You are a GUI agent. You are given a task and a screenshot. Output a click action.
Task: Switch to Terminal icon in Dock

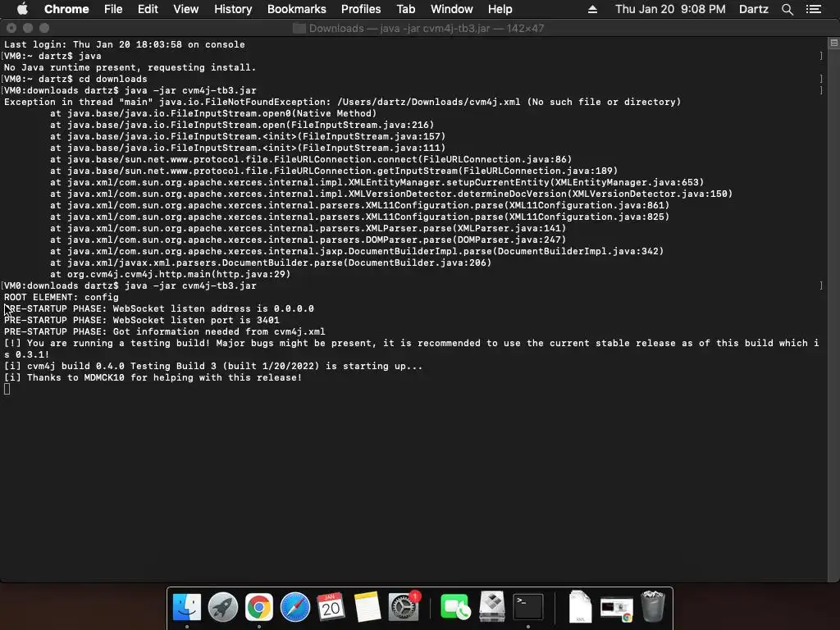pos(527,607)
